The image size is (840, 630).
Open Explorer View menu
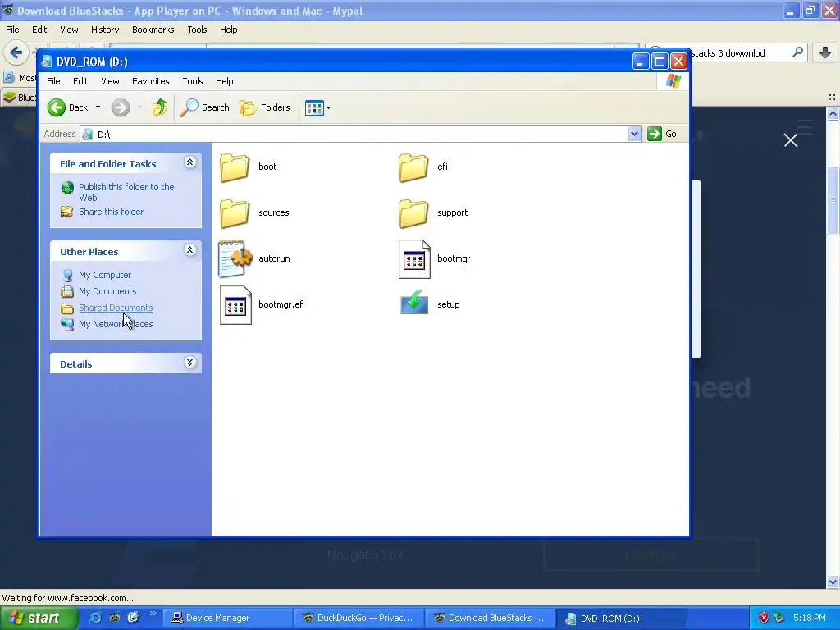111,81
